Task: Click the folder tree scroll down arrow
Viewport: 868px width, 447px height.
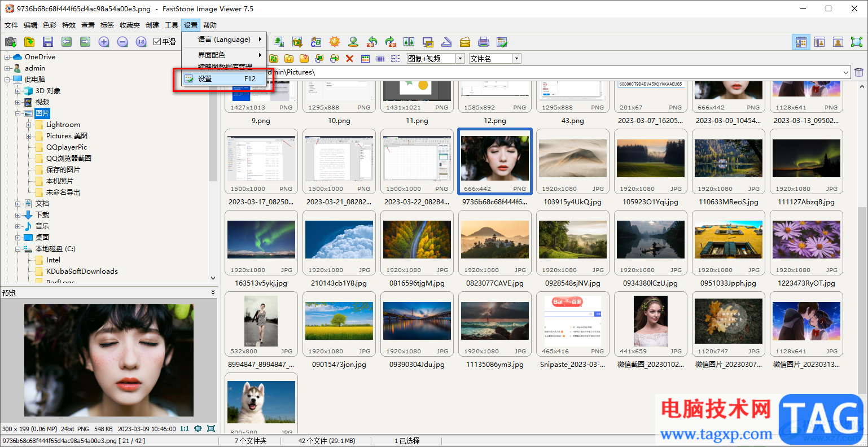Action: coord(213,278)
